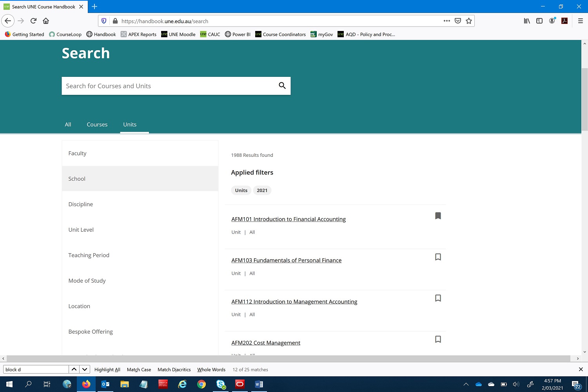Open File Explorer from taskbar

point(125,384)
